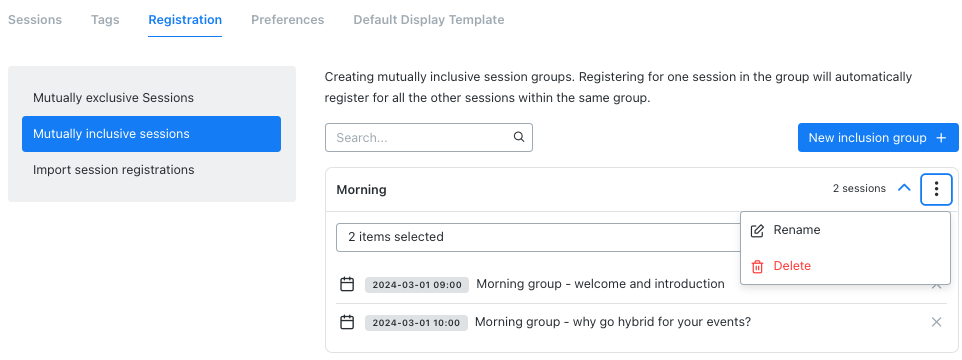
Task: Select Mutually inclusive sessions in the sidebar
Action: click(x=152, y=134)
